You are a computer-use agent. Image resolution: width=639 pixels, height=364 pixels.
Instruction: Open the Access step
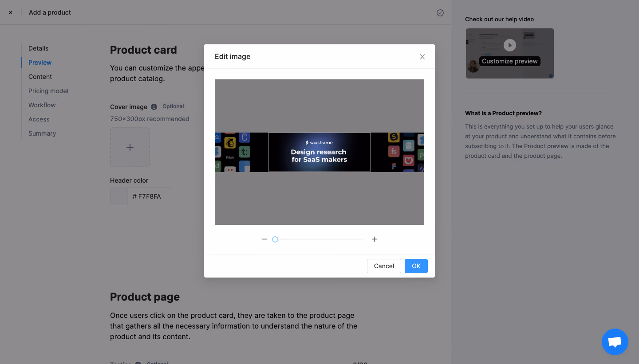pyautogui.click(x=39, y=119)
